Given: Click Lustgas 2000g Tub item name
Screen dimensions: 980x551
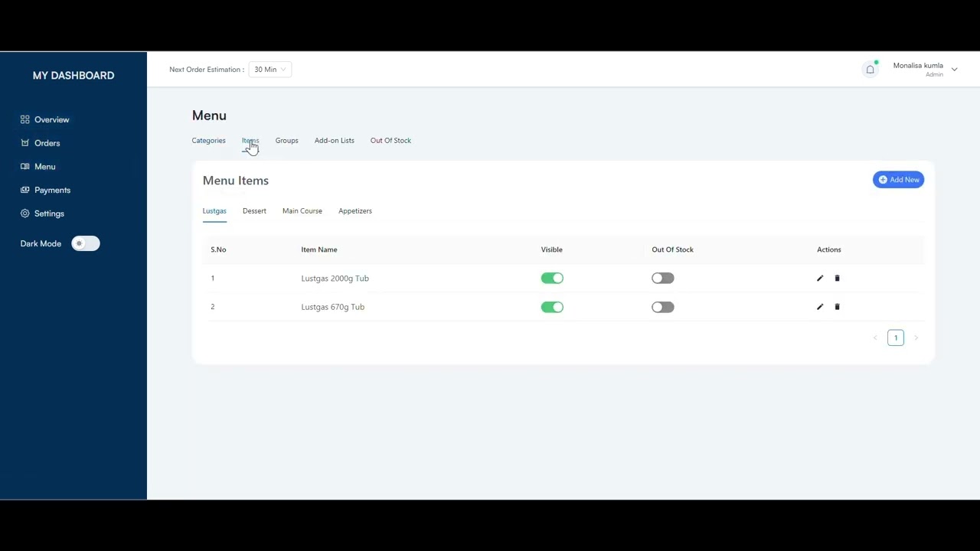Looking at the screenshot, I should point(335,279).
